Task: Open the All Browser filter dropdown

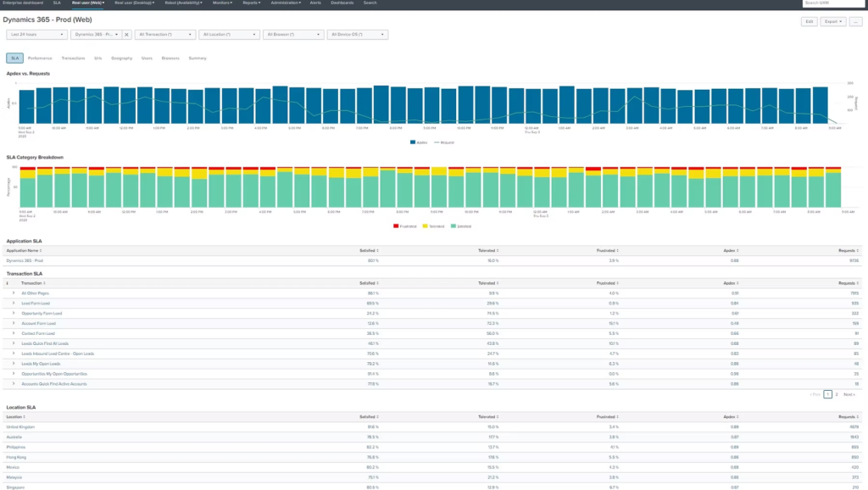Action: (x=293, y=34)
